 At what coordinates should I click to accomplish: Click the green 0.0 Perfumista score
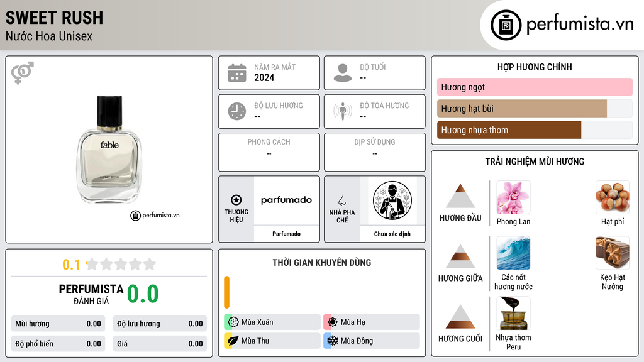[x=143, y=294]
